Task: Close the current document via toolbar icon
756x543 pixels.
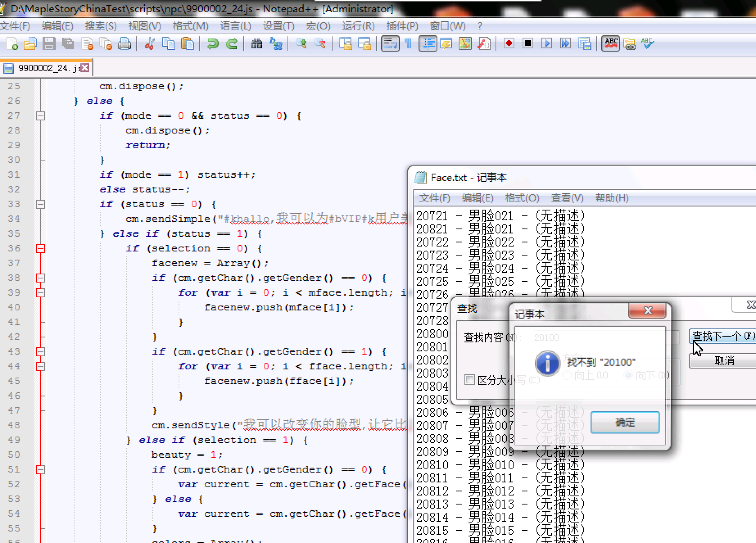Action: pos(87,44)
